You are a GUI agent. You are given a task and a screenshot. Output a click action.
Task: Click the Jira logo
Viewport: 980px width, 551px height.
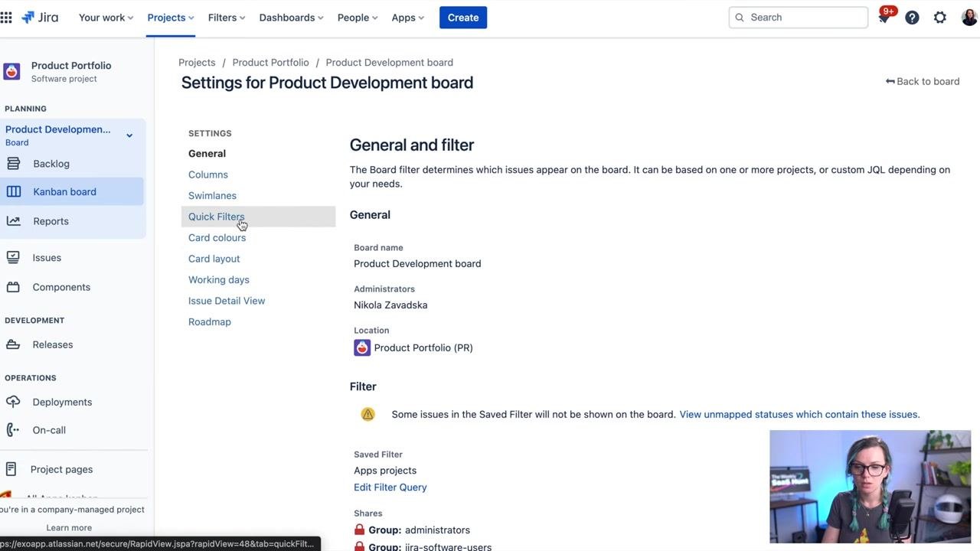[40, 17]
